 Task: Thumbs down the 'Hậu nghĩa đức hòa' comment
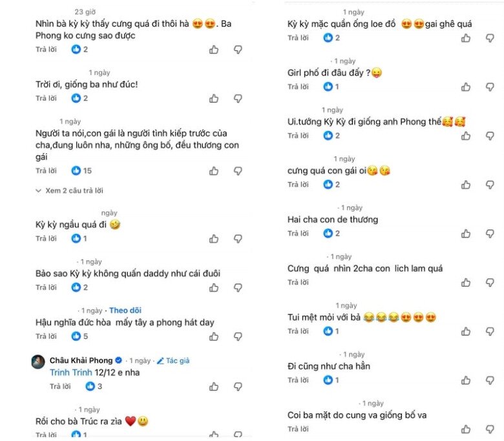238,336
